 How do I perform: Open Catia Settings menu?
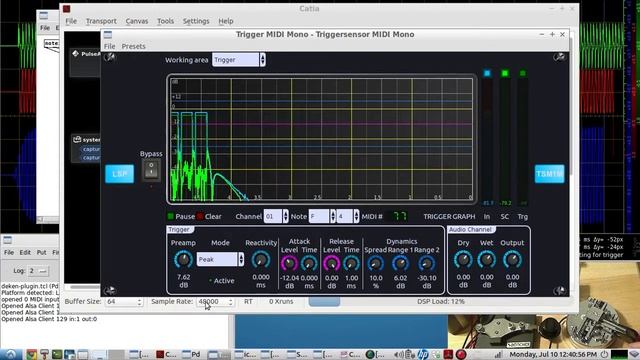pyautogui.click(x=196, y=21)
